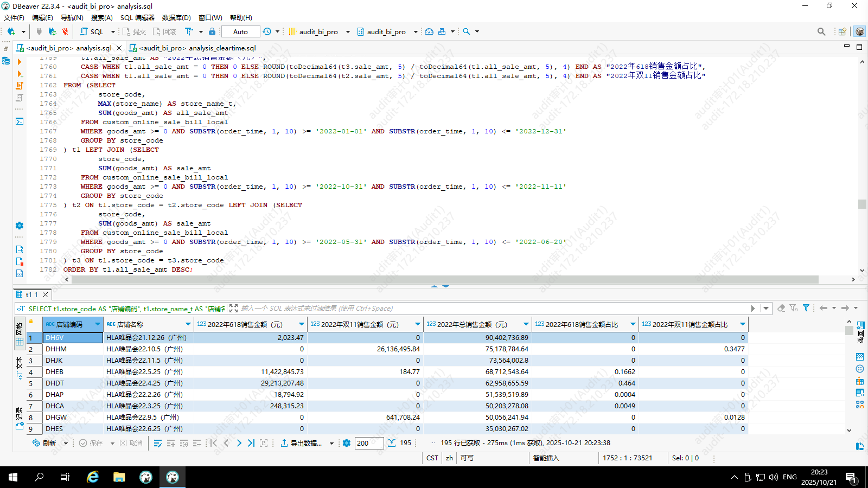Click the new connection plug icon
The height and width of the screenshot is (488, 868).
pyautogui.click(x=11, y=31)
